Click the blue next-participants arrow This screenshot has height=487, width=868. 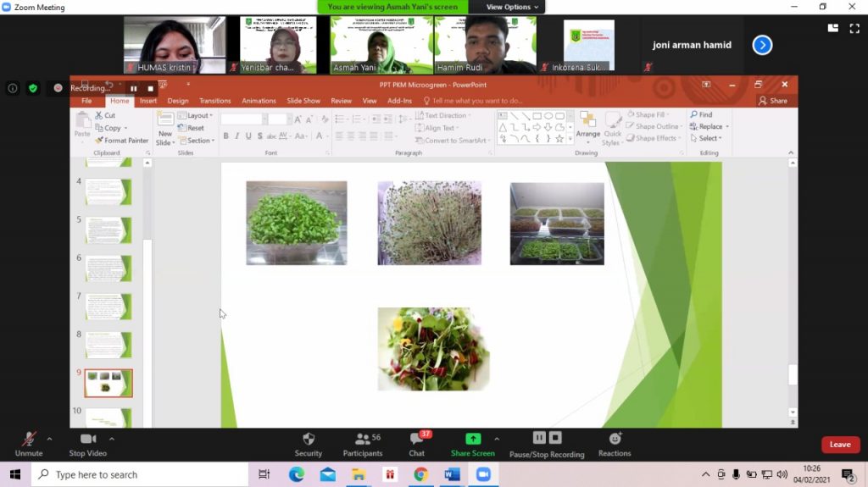pos(762,46)
